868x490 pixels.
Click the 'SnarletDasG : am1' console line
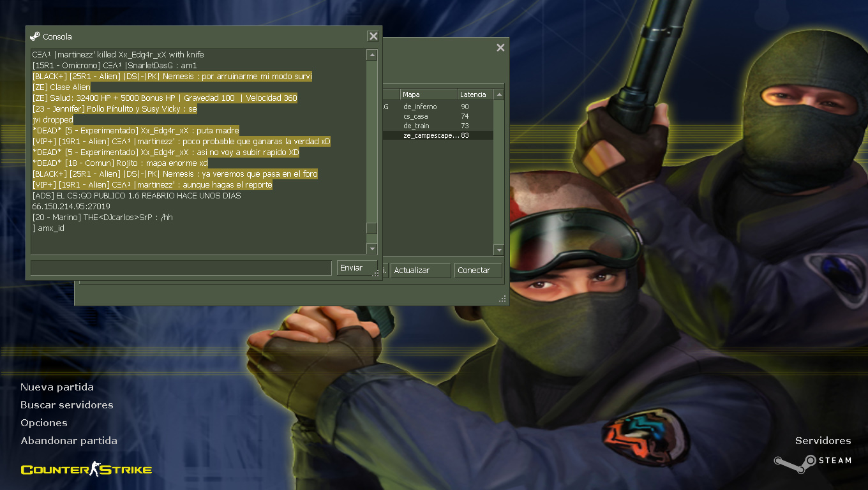coord(114,66)
